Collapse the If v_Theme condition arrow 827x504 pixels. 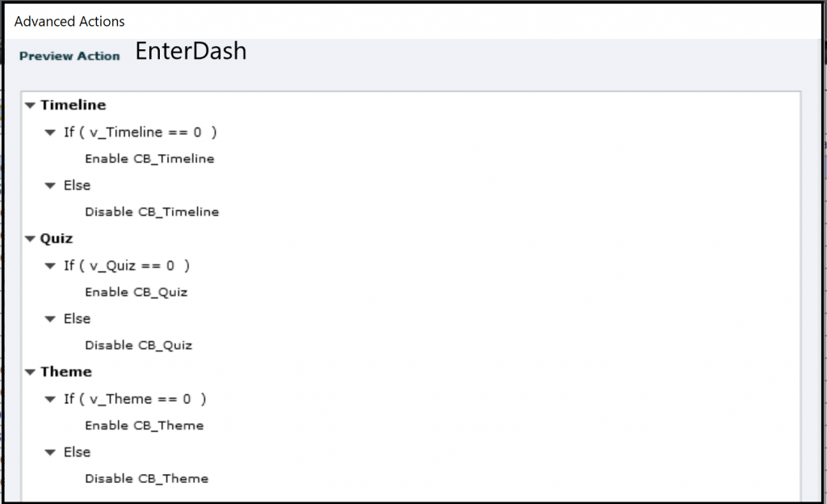50,399
